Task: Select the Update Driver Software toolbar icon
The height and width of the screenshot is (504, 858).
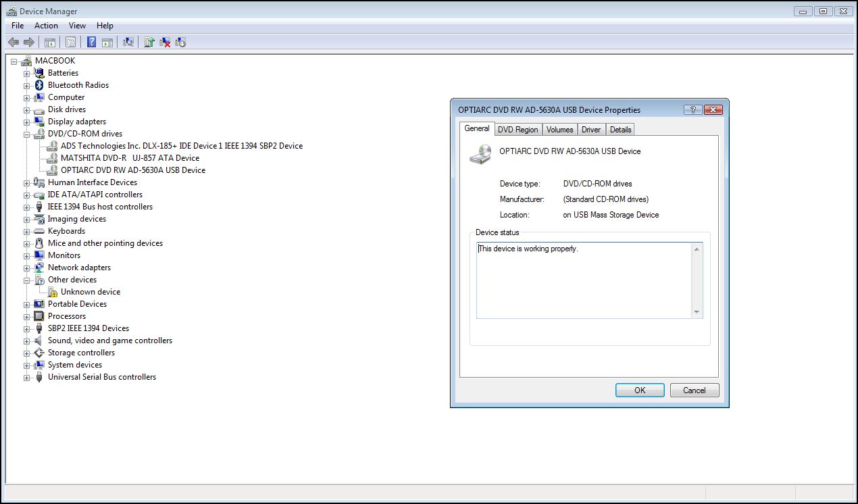Action: coord(149,42)
